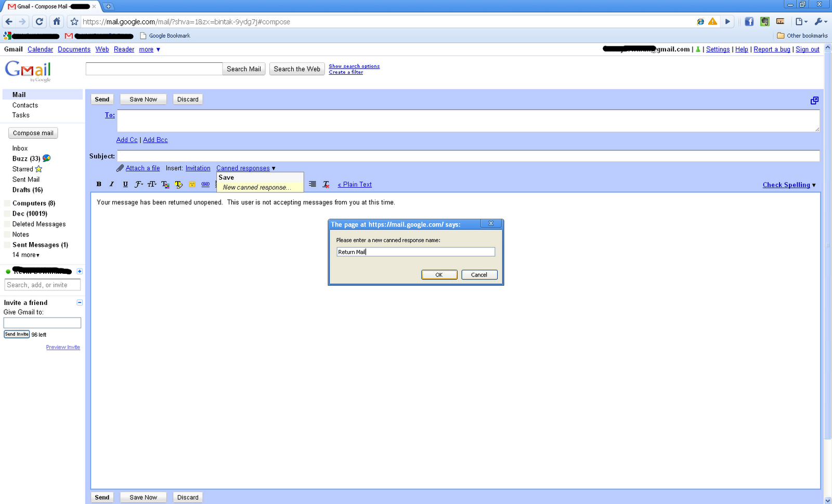Insert a hyperlink
Image resolution: width=832 pixels, height=504 pixels.
pos(205,184)
